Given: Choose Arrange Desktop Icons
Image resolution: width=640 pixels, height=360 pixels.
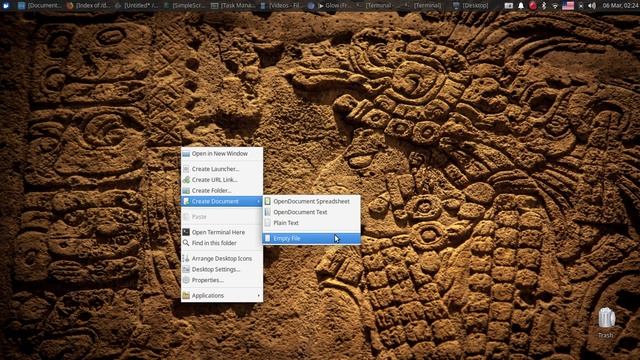Looking at the screenshot, I should (222, 259).
